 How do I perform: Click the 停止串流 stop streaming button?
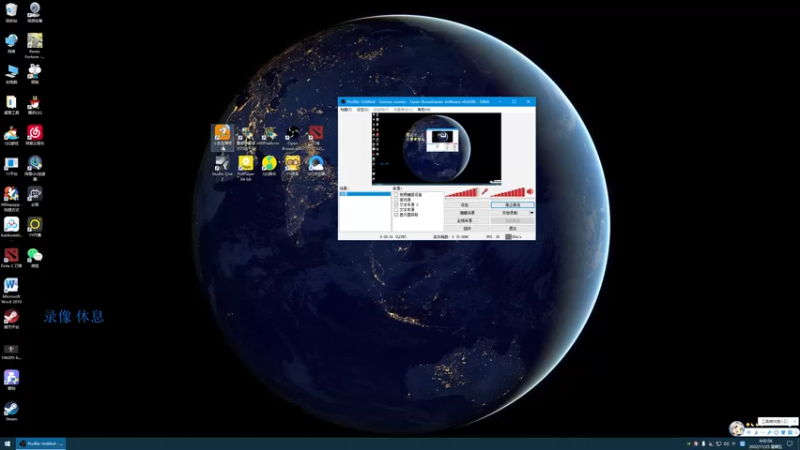coord(512,205)
